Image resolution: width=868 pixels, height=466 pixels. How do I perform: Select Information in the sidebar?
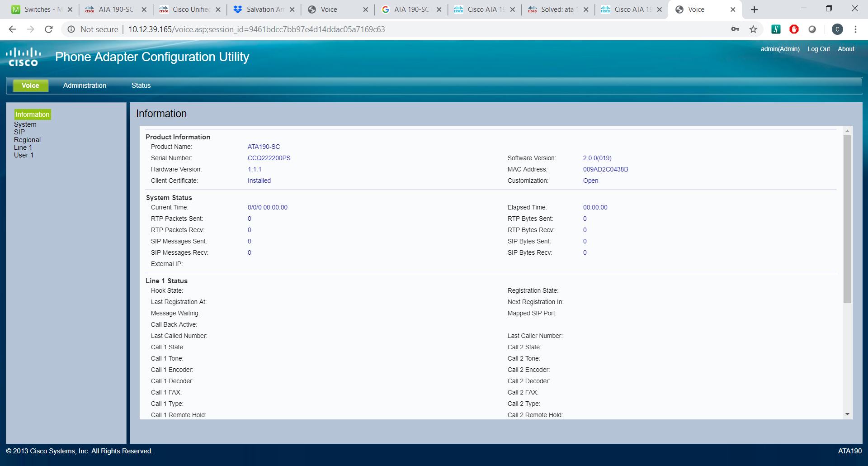coord(33,114)
